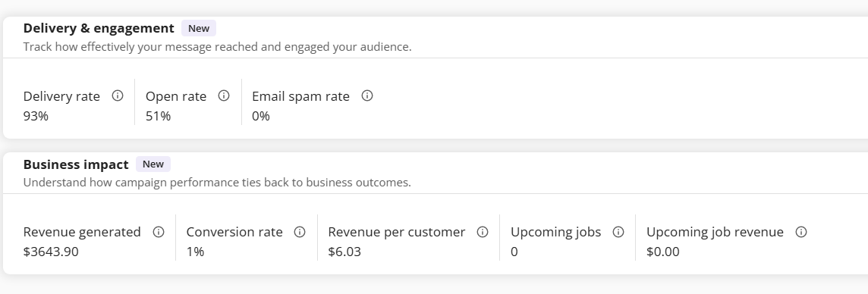Click the 51% open rate value
Image resolution: width=868 pixels, height=294 pixels.
tap(159, 116)
